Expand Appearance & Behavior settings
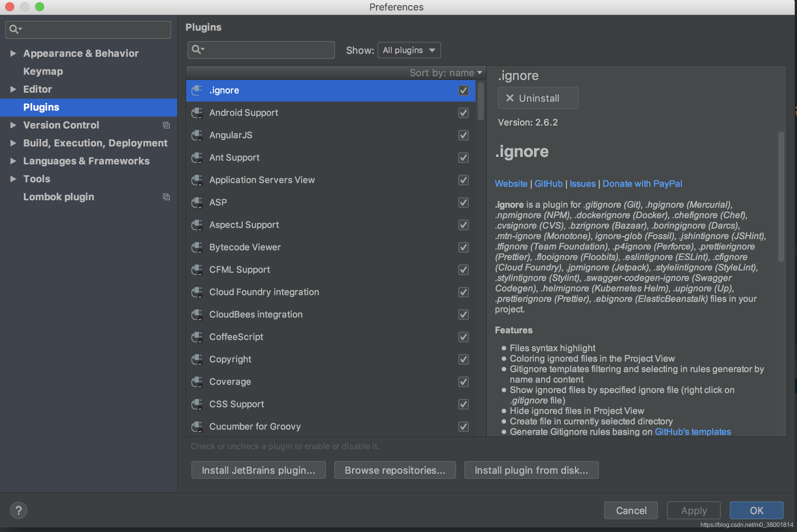 13,53
